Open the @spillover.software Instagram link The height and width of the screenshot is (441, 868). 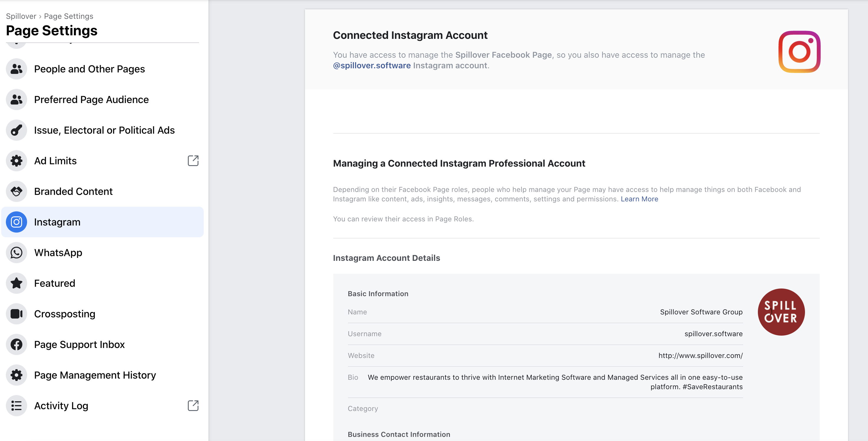pyautogui.click(x=372, y=65)
